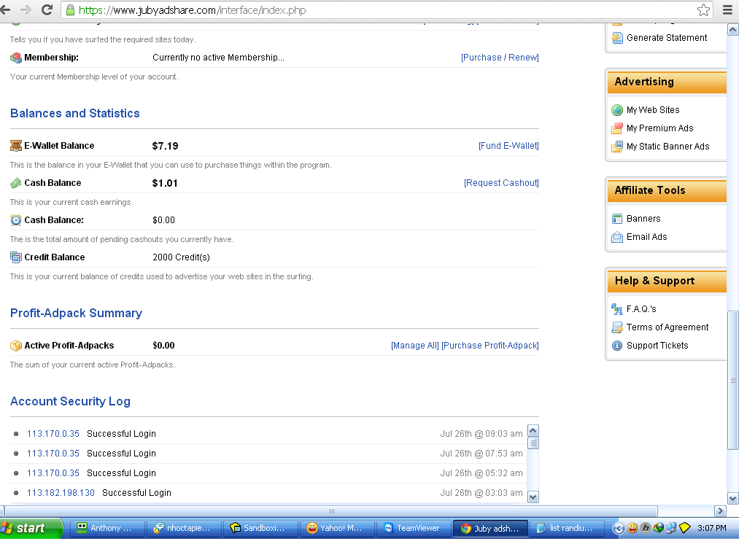The height and width of the screenshot is (560, 747).
Task: Click the Email Ads envelope icon
Action: tap(617, 237)
